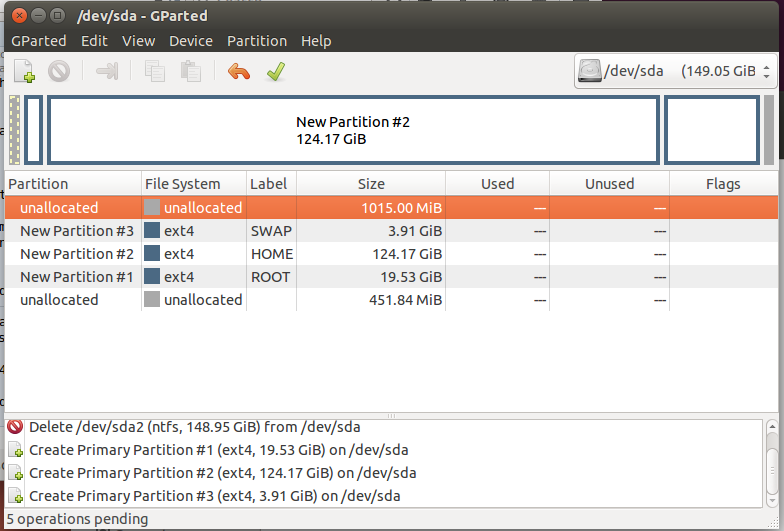
Task: Open the Edit menu
Action: 94,41
